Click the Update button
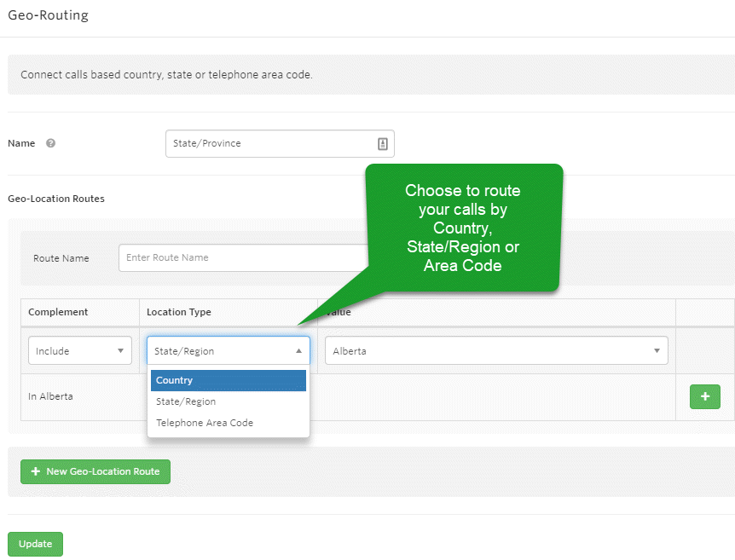Viewport: 735px width, 560px height. click(35, 544)
